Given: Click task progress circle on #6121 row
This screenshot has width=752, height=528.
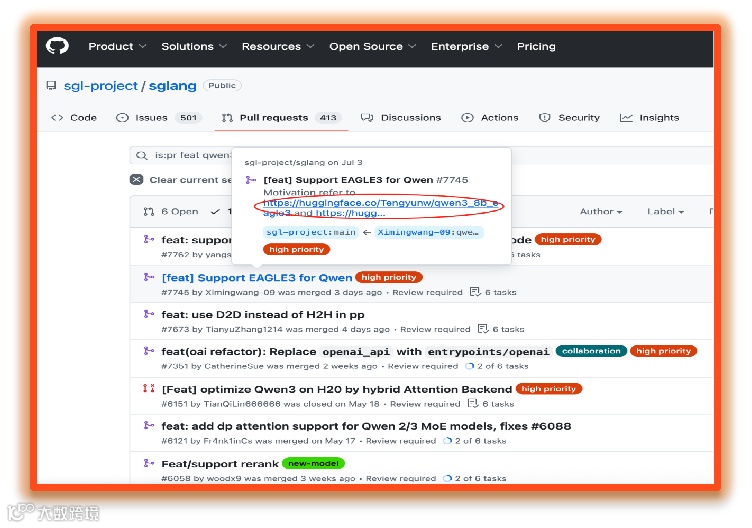Looking at the screenshot, I should pos(447,440).
